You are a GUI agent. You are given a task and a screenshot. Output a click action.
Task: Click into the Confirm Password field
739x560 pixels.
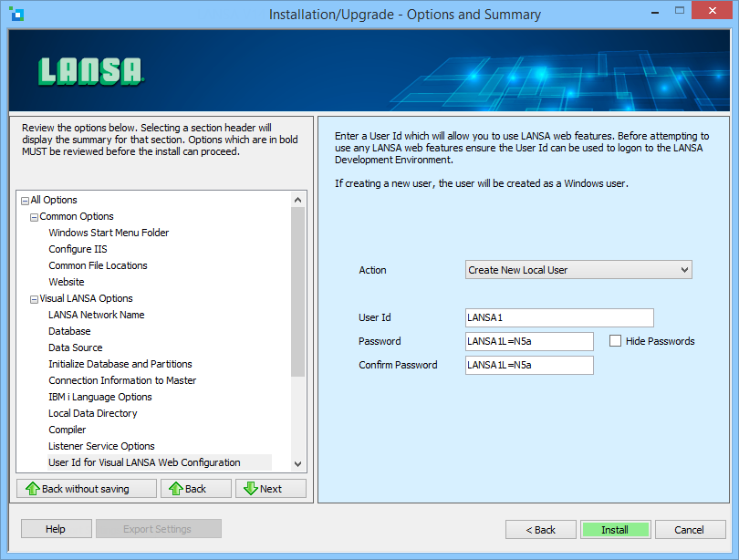tap(529, 365)
